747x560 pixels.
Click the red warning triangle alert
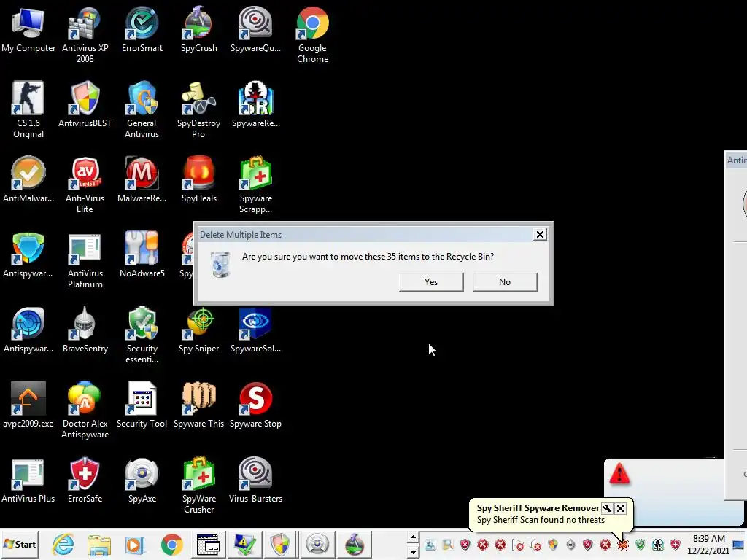point(619,474)
